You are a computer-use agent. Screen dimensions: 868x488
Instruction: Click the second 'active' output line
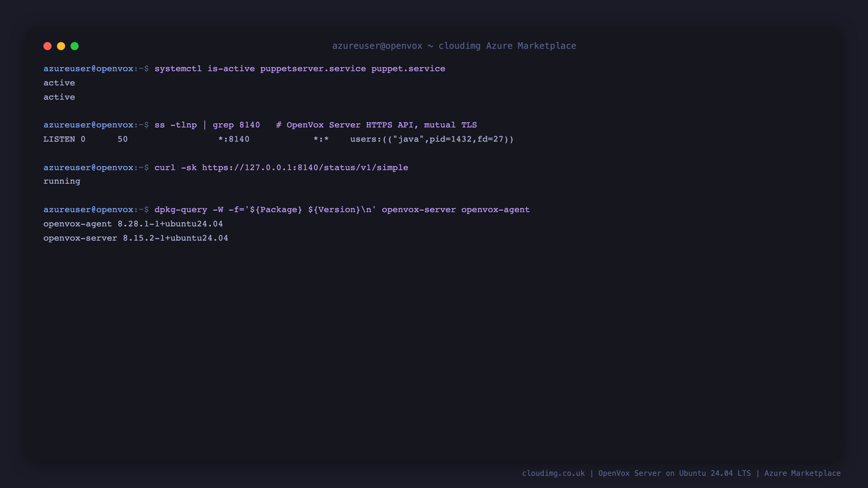(59, 97)
